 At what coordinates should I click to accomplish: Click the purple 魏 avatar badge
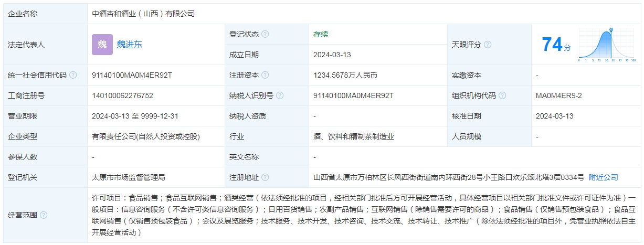pos(102,45)
